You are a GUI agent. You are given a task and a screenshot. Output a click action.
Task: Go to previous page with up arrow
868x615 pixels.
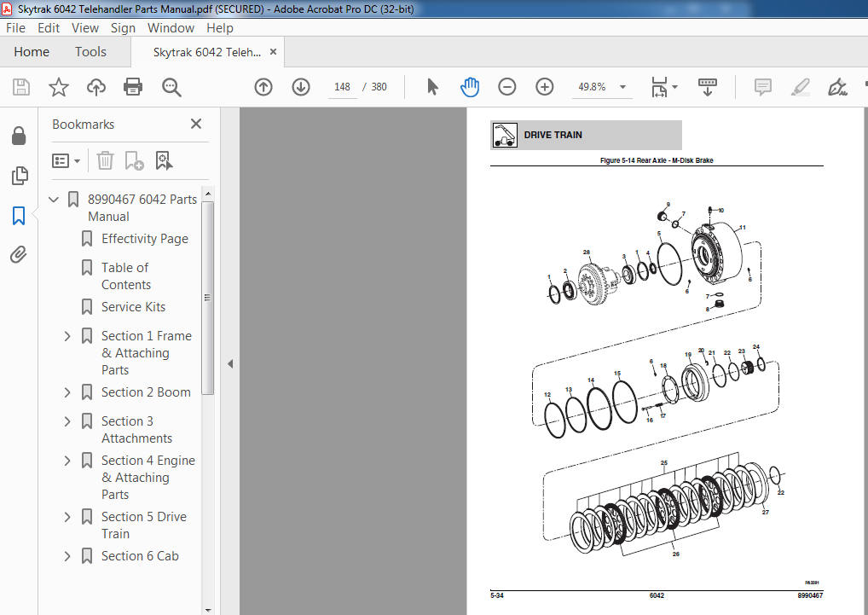tap(263, 87)
